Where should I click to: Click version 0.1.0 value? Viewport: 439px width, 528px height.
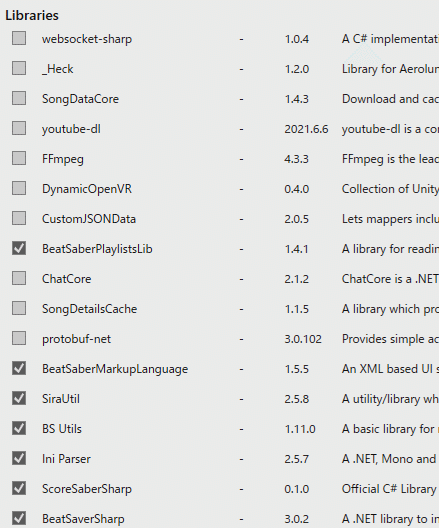[x=297, y=489]
